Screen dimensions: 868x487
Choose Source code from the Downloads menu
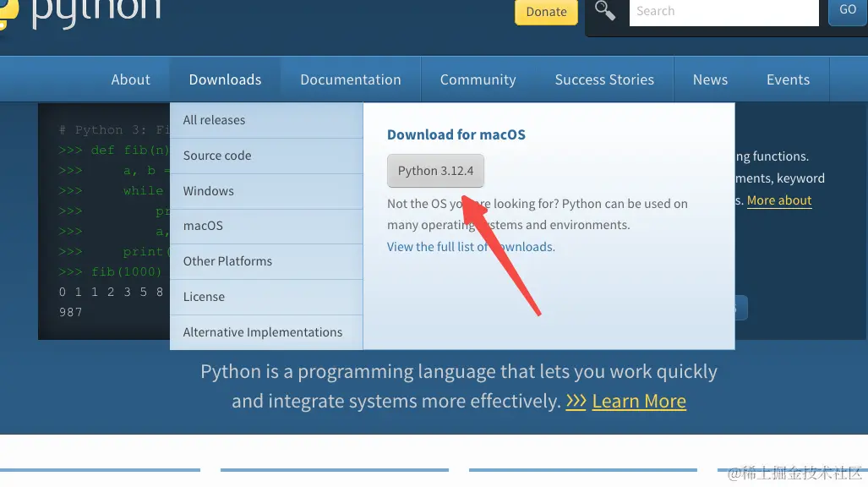pyautogui.click(x=216, y=156)
